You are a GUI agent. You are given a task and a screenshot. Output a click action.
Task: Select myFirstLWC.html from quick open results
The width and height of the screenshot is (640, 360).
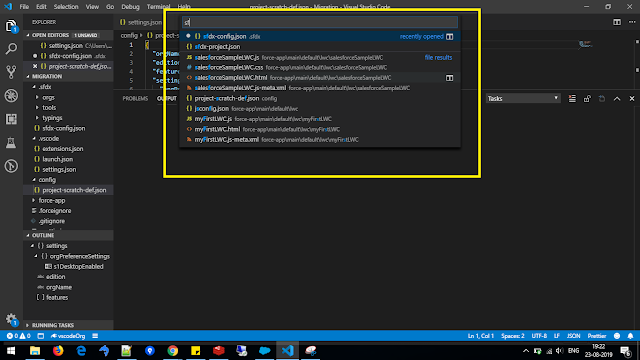point(320,129)
